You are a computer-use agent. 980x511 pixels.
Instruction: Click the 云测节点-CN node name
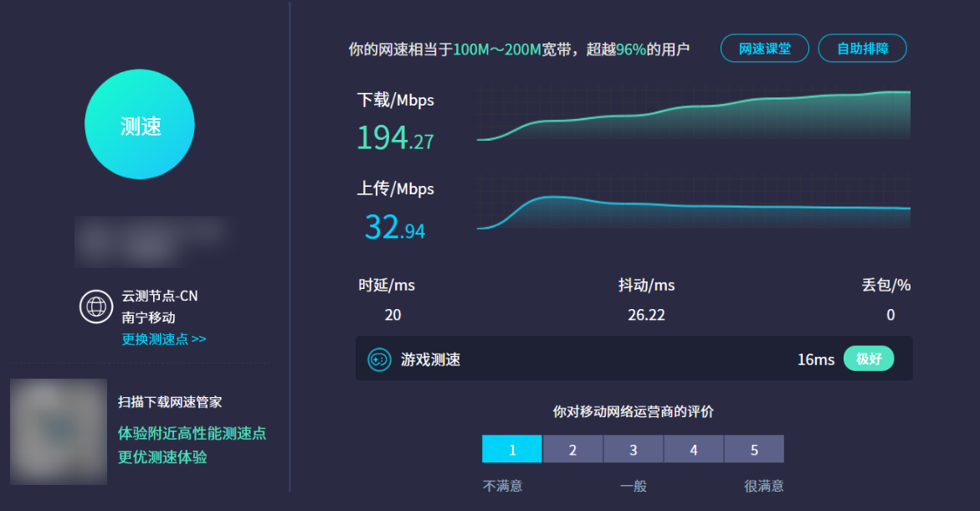[159, 296]
